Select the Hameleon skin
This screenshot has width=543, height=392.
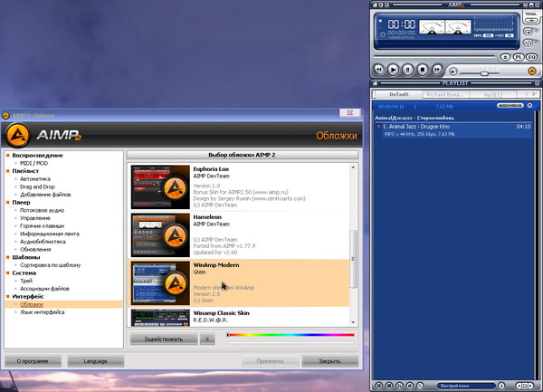[x=239, y=234]
